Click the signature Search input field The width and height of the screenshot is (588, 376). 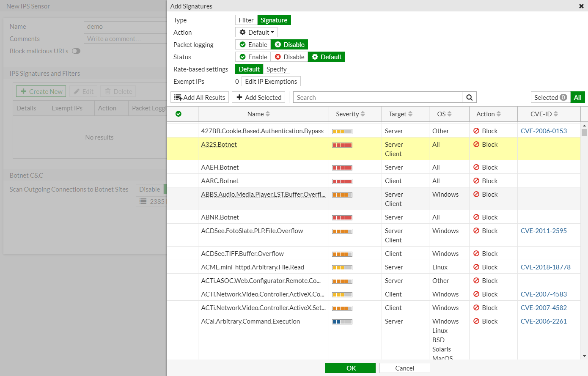click(377, 97)
